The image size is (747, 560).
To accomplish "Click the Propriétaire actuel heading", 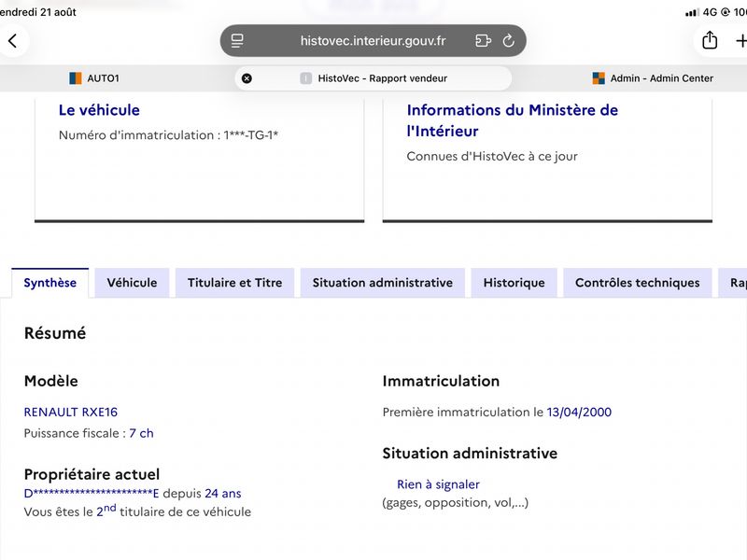I will point(92,474).
